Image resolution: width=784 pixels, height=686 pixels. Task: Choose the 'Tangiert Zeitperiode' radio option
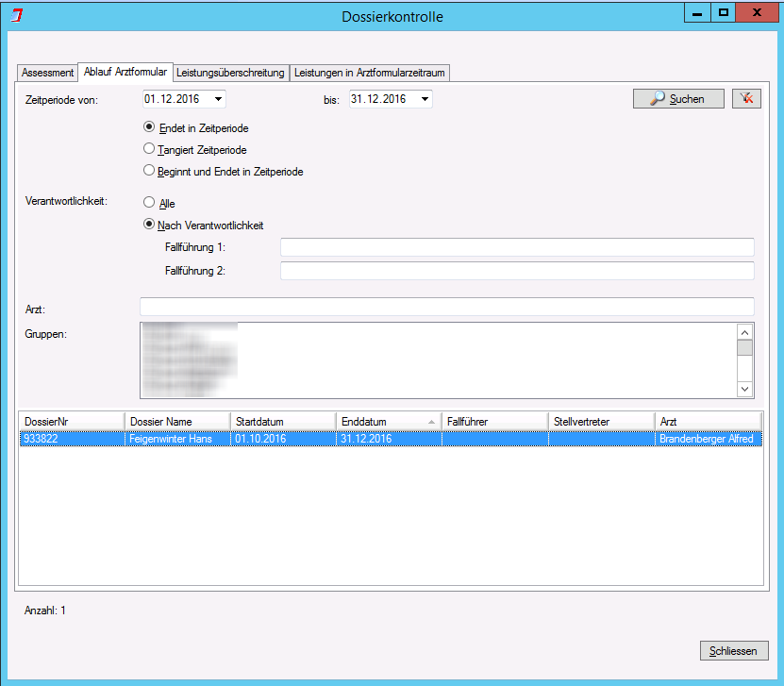pos(149,149)
